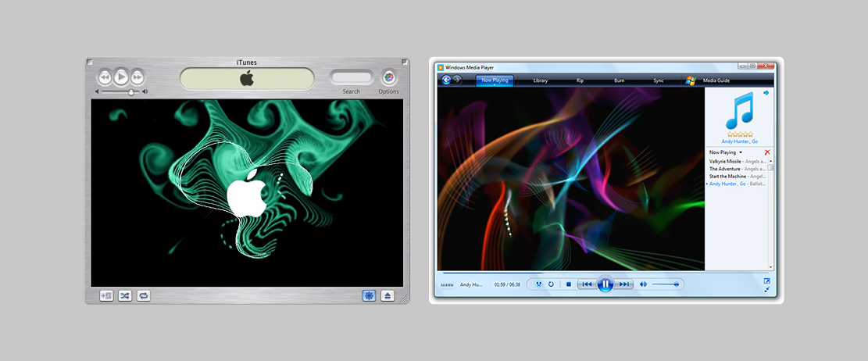Maximize the Windows Media Player window
Screen dimensions: 868x361
pyautogui.click(x=753, y=66)
